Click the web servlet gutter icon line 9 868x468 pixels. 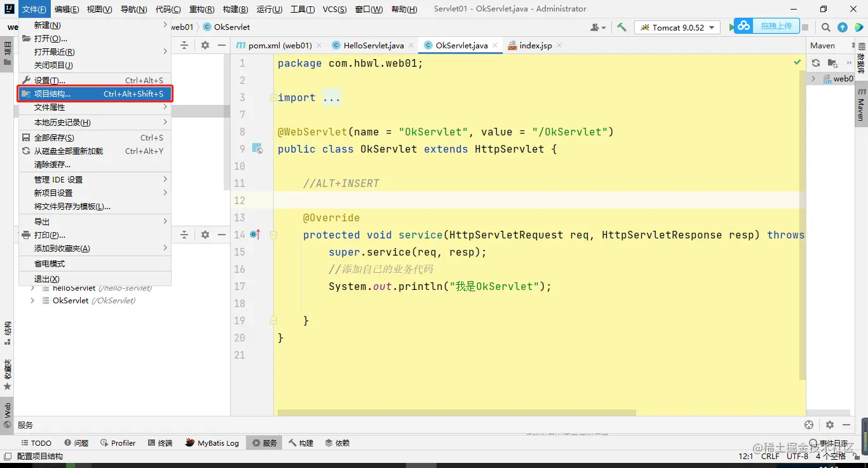pos(257,149)
